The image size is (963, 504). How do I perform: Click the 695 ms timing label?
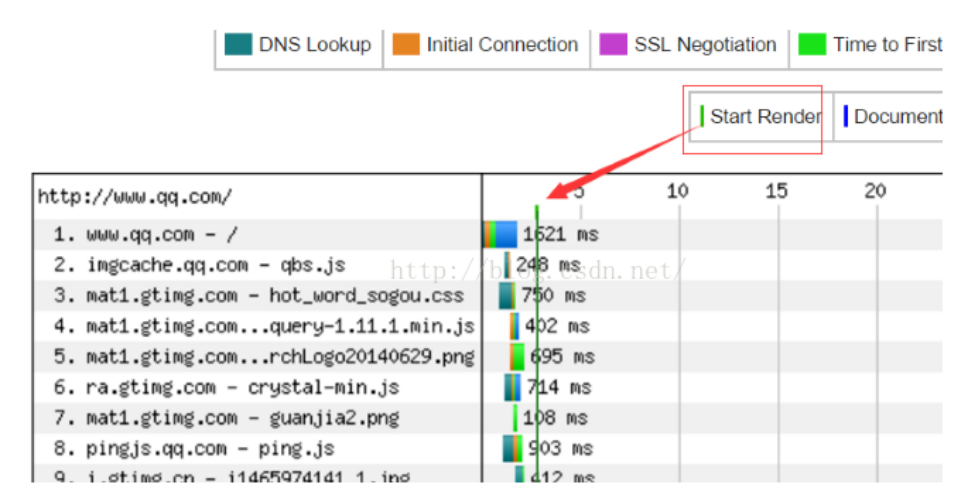click(x=562, y=357)
